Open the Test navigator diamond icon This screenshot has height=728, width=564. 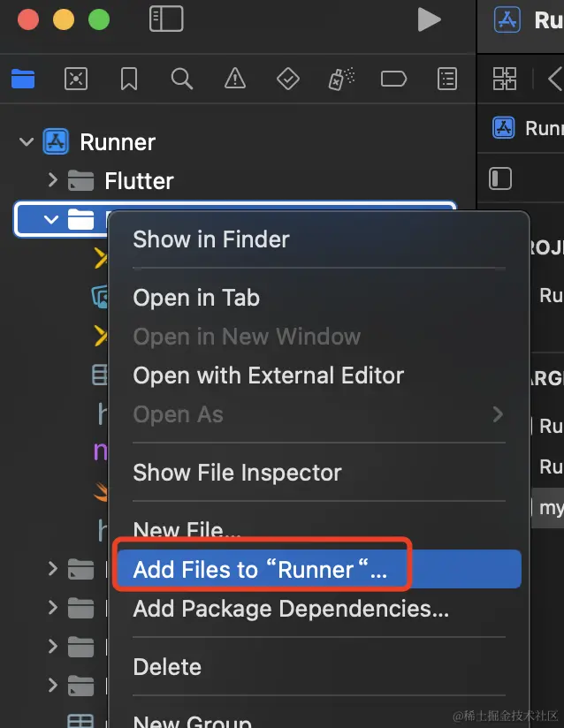pyautogui.click(x=288, y=80)
